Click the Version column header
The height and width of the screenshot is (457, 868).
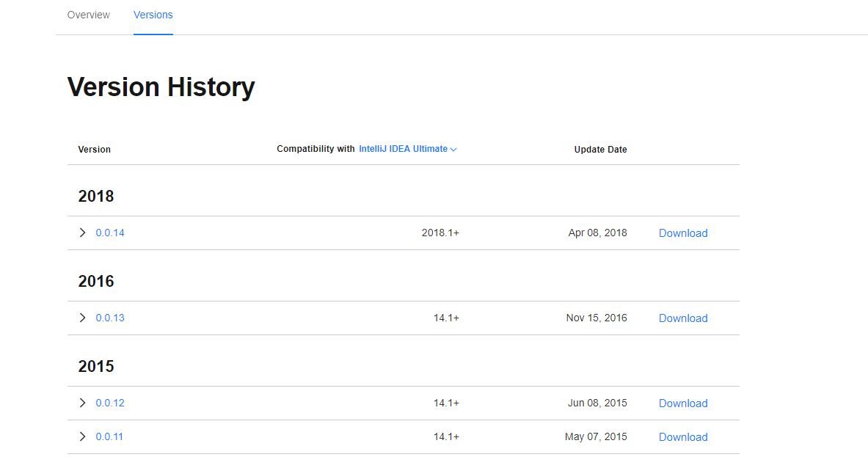[x=95, y=150]
